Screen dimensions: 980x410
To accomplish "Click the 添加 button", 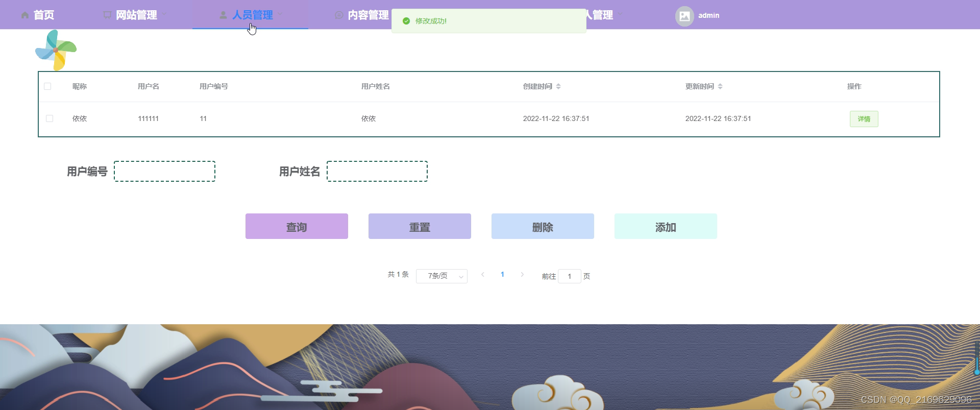I will 666,226.
